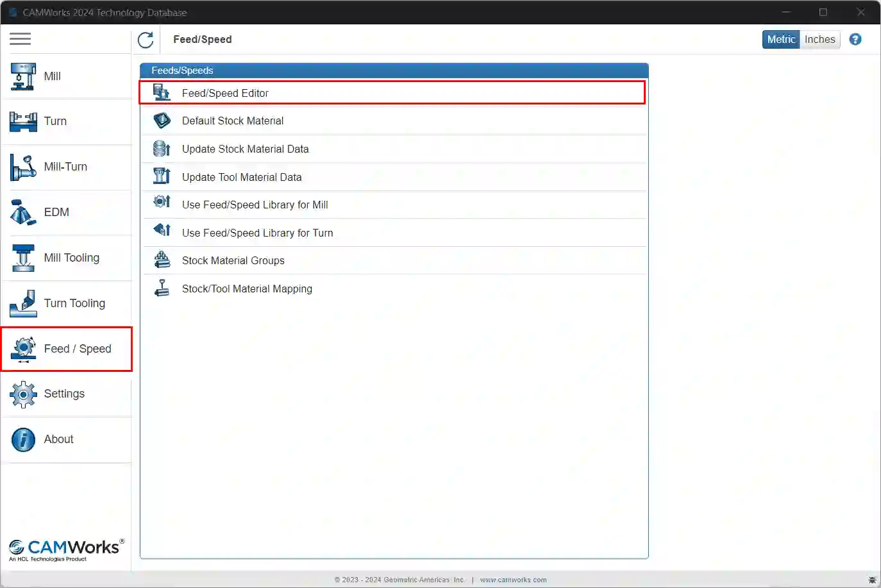Click the About info icon
This screenshot has height=588, width=881.
[24, 440]
